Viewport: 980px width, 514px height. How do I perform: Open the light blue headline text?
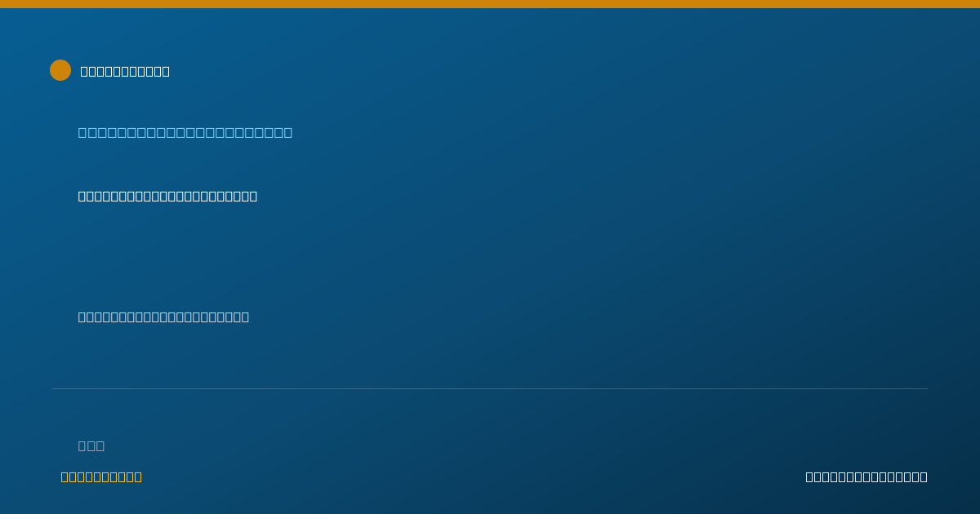click(185, 132)
